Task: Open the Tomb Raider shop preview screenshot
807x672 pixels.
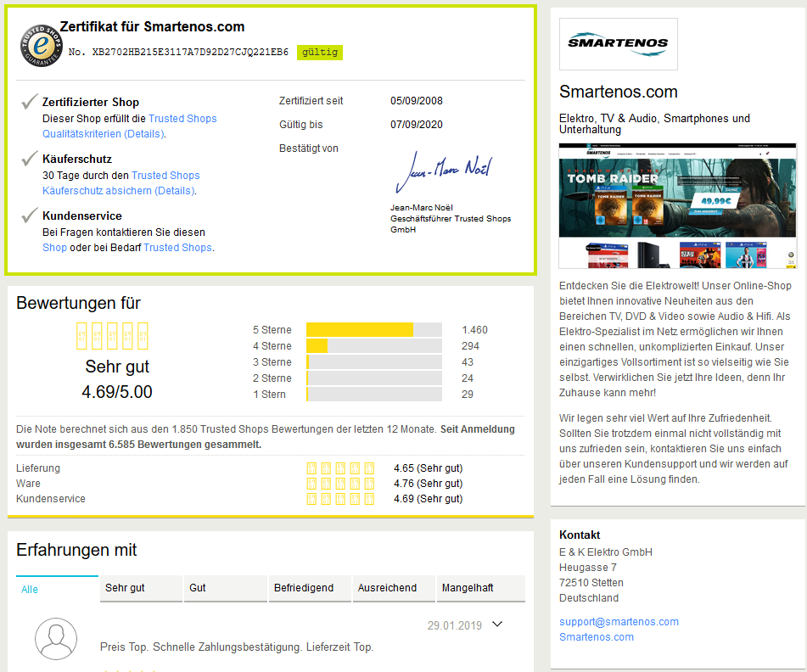Action: tap(677, 206)
